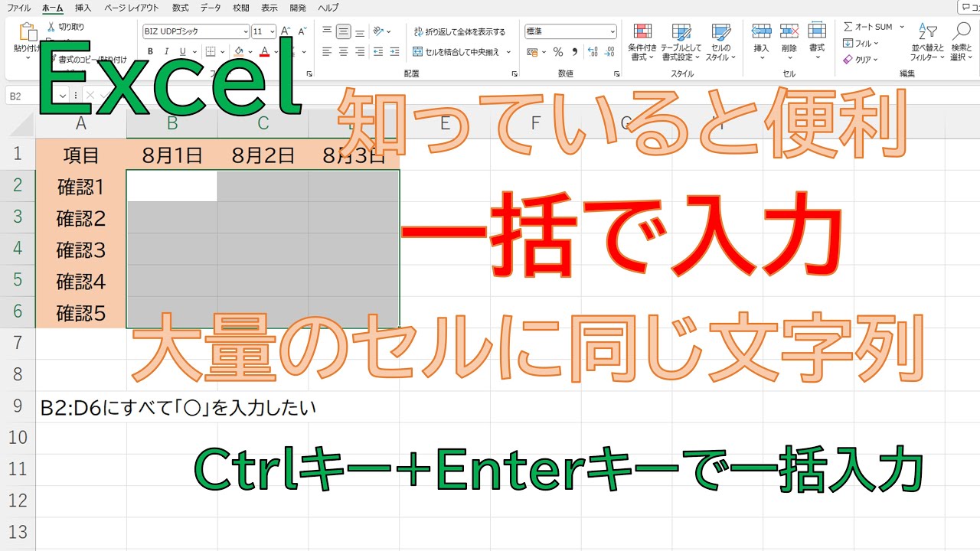The height and width of the screenshot is (551, 980).
Task: Click the Orientation text angle icon
Action: coord(379,31)
